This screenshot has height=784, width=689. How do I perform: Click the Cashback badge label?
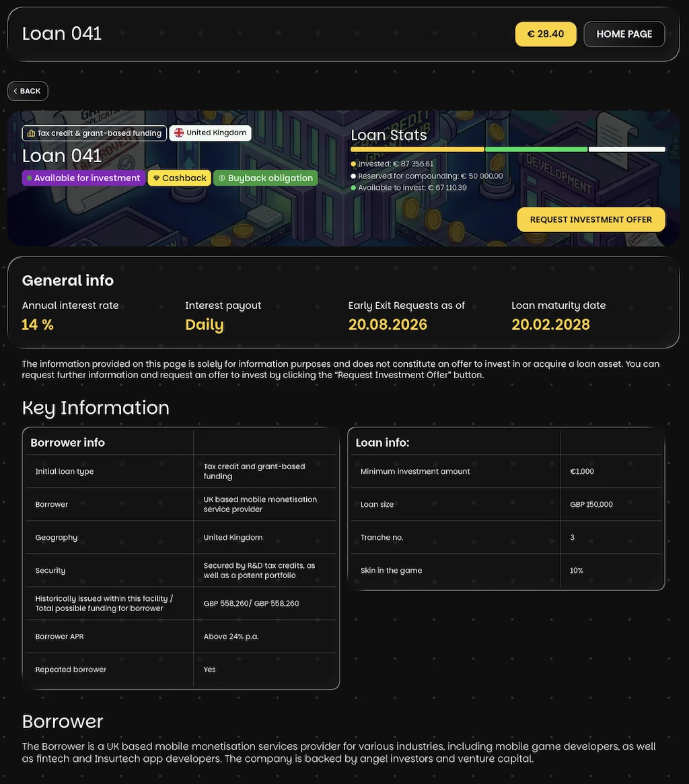tap(184, 178)
